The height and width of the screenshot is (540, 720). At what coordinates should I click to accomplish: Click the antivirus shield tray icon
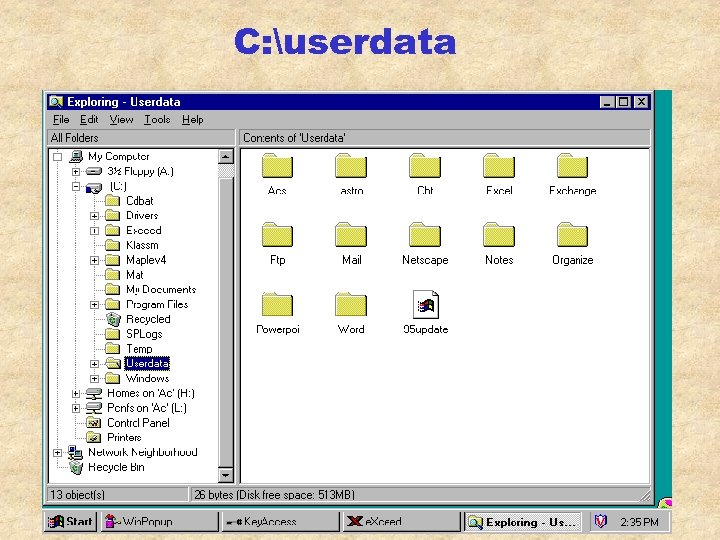(601, 521)
